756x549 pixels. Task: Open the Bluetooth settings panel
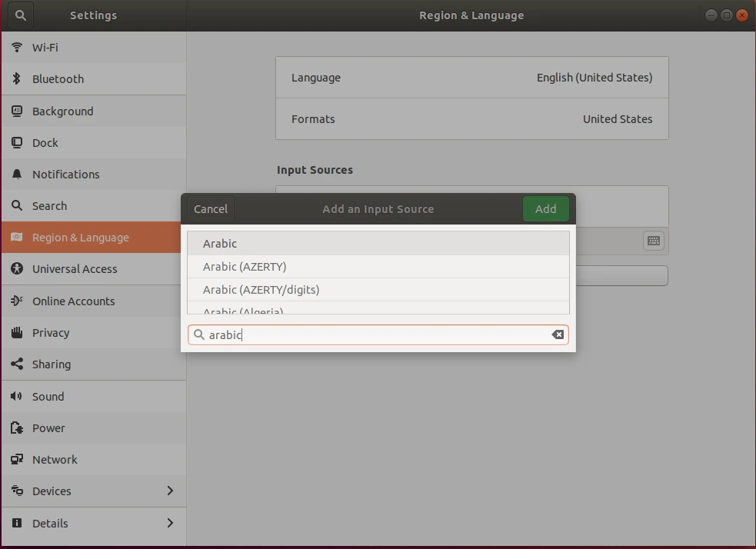click(x=94, y=78)
